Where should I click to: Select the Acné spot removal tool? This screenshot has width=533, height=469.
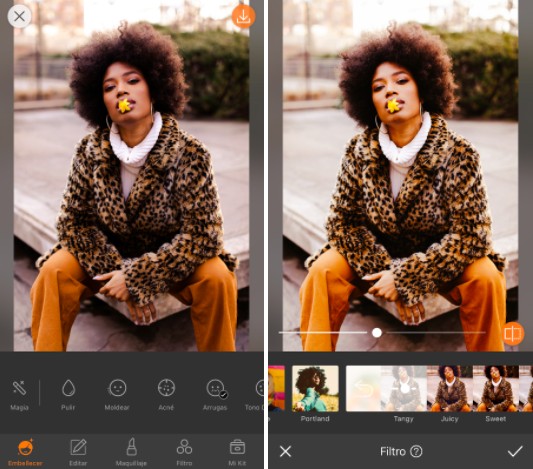pos(166,395)
